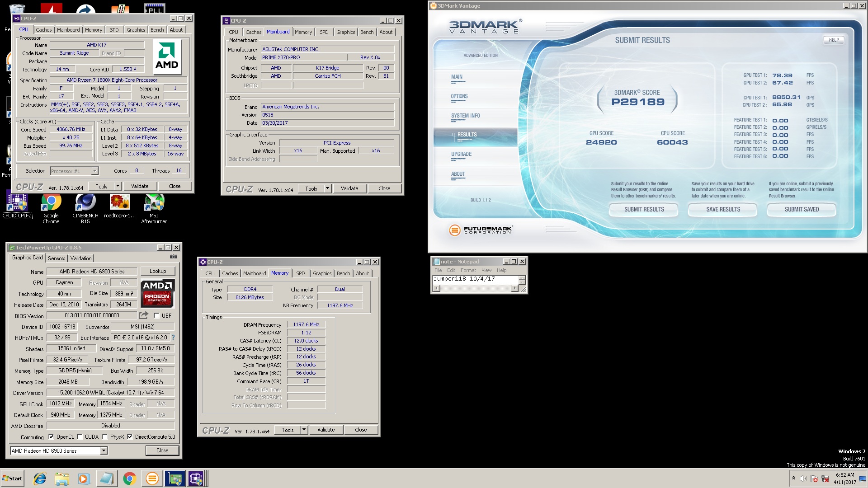
Task: Click the DRAM Frequency value 1197.6 MHz
Action: (x=306, y=325)
